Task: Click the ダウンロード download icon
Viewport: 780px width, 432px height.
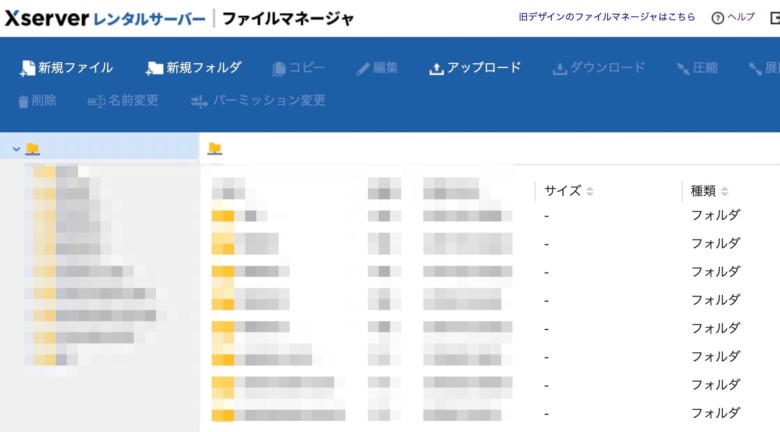Action: 560,69
